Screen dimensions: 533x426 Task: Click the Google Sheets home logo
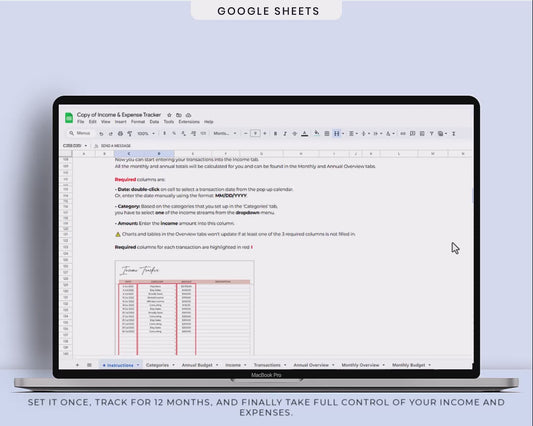[x=69, y=118]
